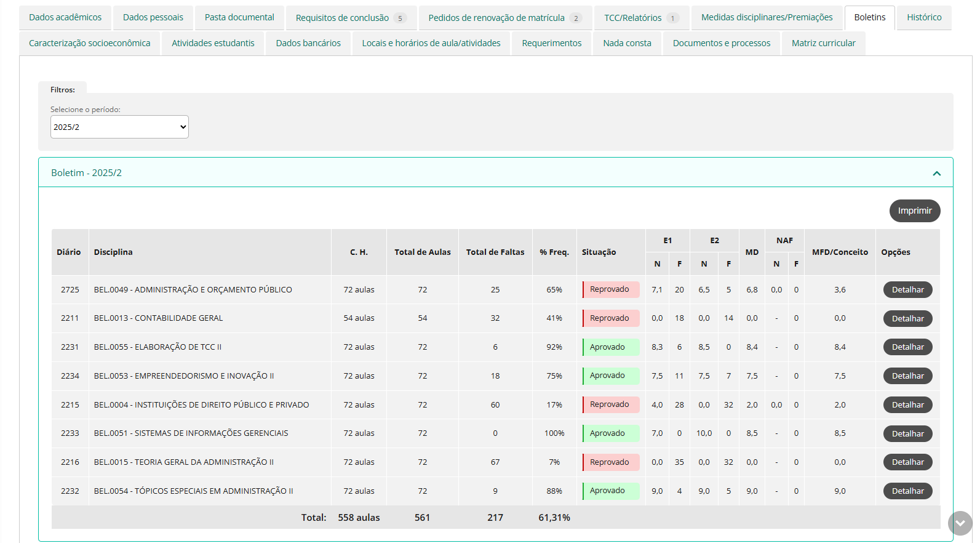980x543 pixels.
Task: Detalhar Sistemas de Informações Gerenciais
Action: click(x=907, y=433)
